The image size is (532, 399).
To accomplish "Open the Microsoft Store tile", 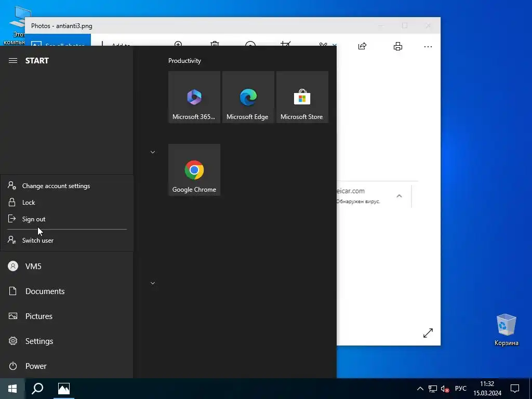I will point(302,97).
